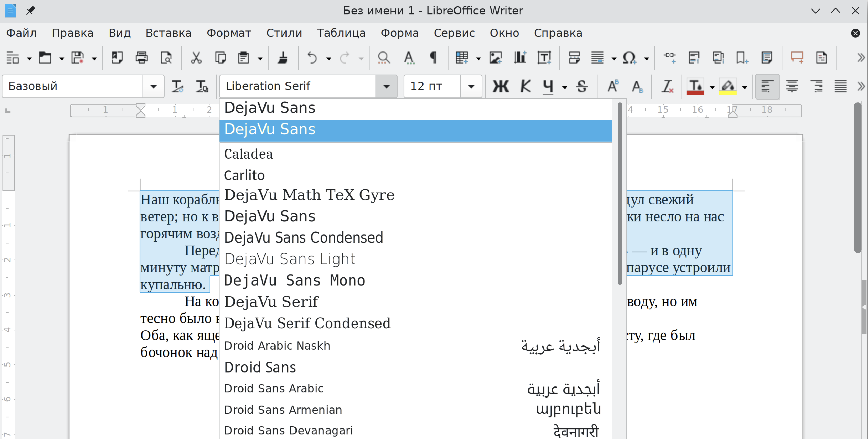Insert chart icon
This screenshot has height=439, width=868.
[520, 58]
